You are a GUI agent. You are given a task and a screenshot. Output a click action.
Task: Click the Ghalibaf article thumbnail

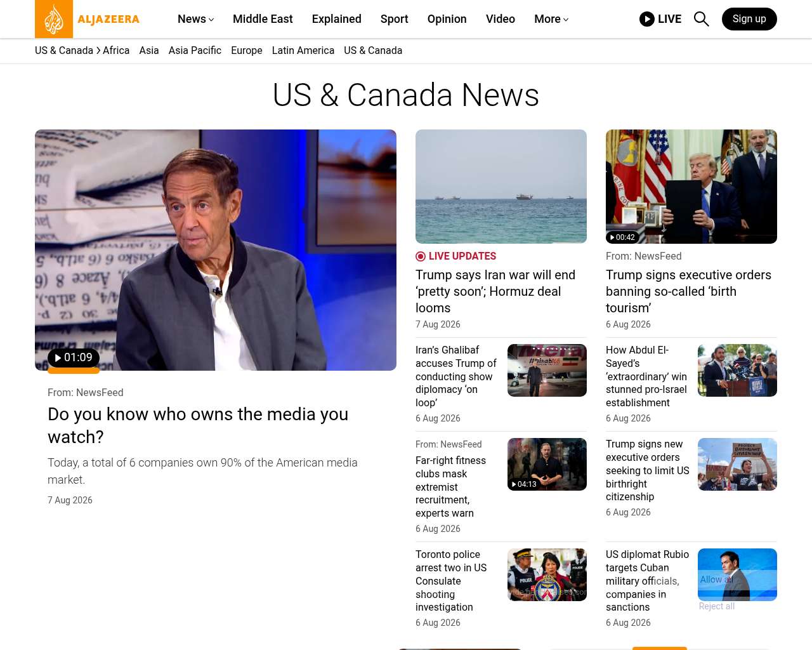click(547, 370)
